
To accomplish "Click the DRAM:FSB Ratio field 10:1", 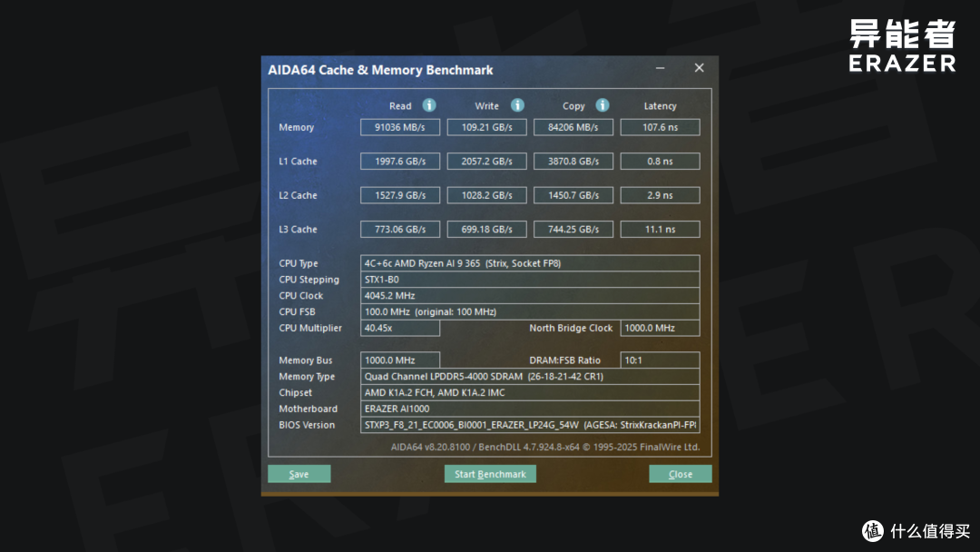I will (660, 360).
